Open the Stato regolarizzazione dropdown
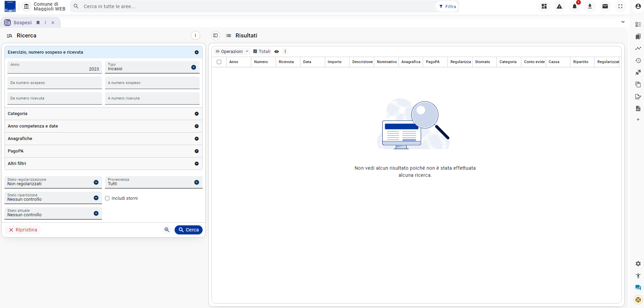 pos(53,182)
